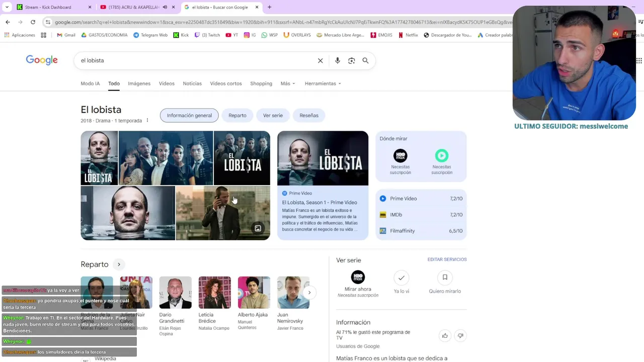Viewport: 644px width, 362px height.
Task: Open Telegram Web bookmark
Action: click(x=150, y=35)
